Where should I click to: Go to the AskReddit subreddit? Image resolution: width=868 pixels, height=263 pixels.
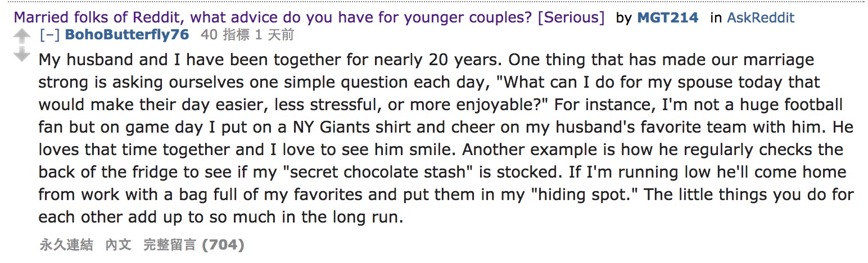760,17
